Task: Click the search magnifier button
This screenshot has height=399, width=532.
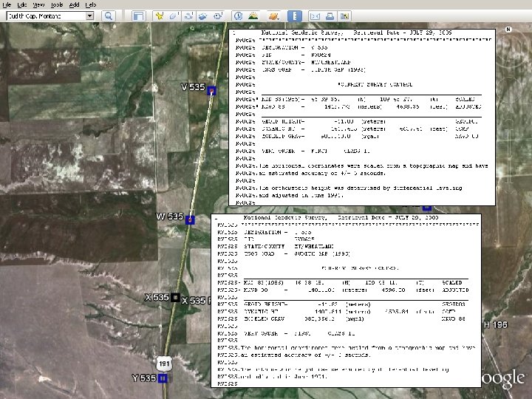Action: point(109,16)
